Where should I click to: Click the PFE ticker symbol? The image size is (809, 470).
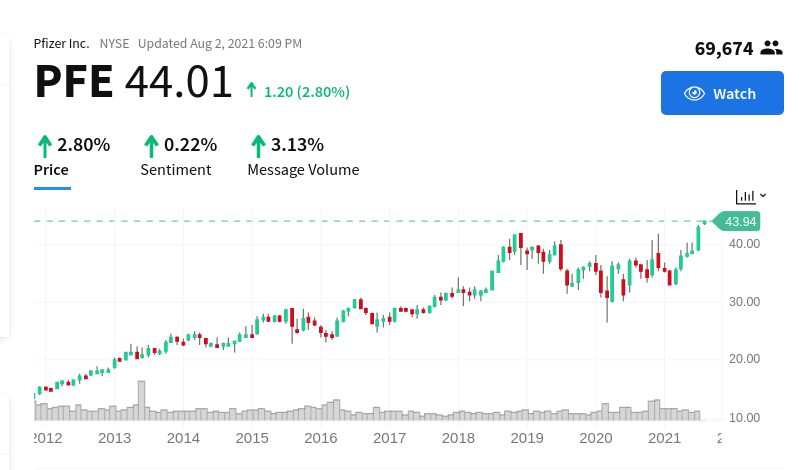pyautogui.click(x=74, y=81)
